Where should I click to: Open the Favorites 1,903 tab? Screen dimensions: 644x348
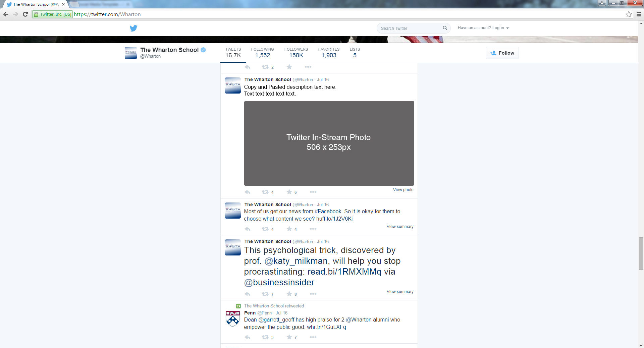pos(329,53)
